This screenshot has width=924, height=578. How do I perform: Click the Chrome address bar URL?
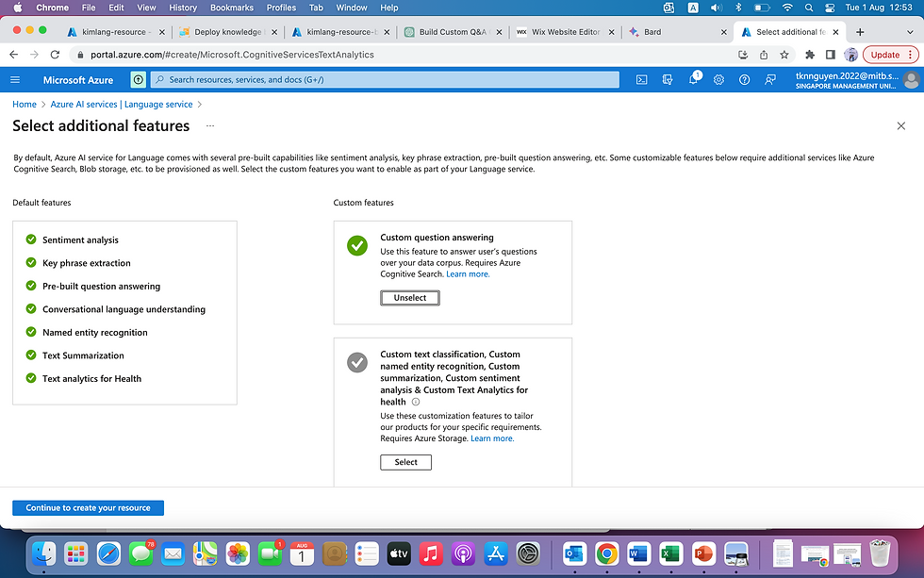(x=232, y=55)
